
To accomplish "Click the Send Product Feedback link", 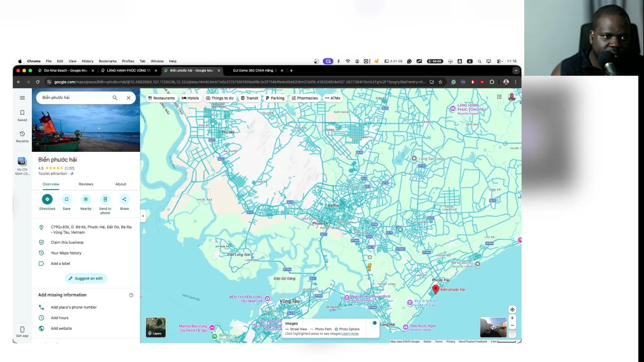I will click(473, 341).
